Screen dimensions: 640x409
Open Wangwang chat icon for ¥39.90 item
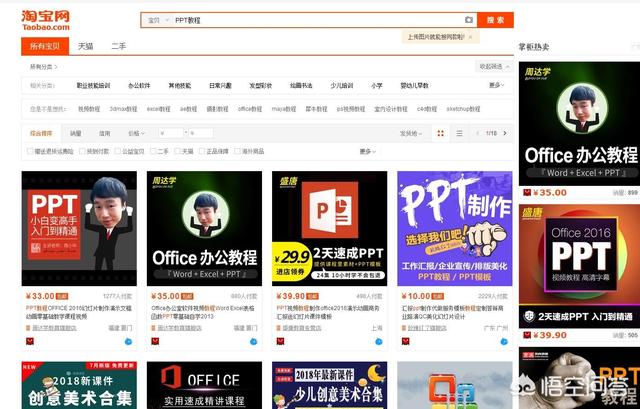(x=379, y=342)
